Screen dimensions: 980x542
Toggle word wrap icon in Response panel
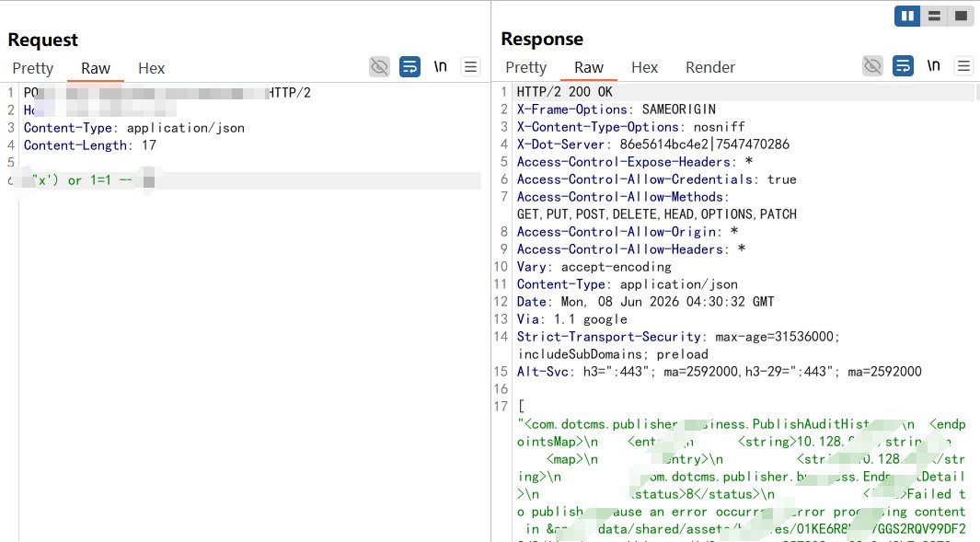click(903, 65)
